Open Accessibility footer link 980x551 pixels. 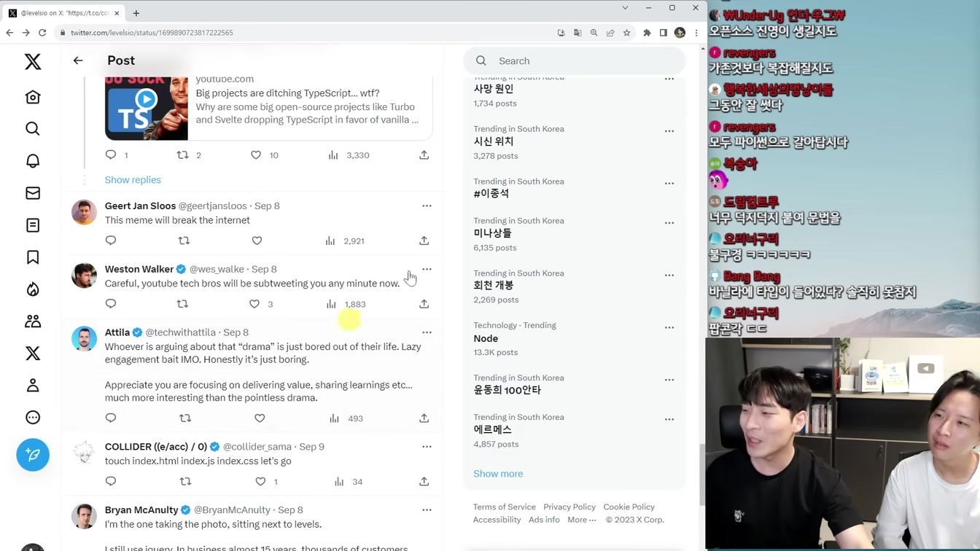(497, 520)
